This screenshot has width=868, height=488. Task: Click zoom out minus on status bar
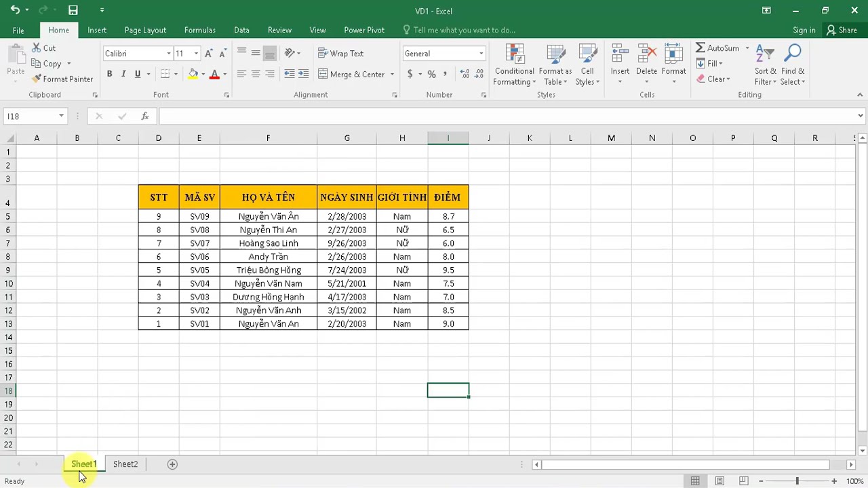pos(761,481)
